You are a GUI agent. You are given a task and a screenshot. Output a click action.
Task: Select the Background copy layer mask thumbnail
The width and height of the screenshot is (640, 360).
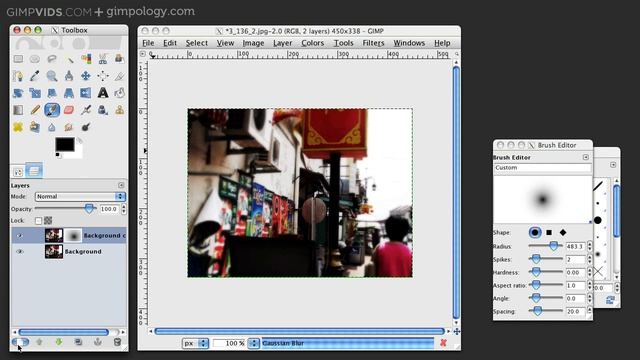click(x=73, y=236)
